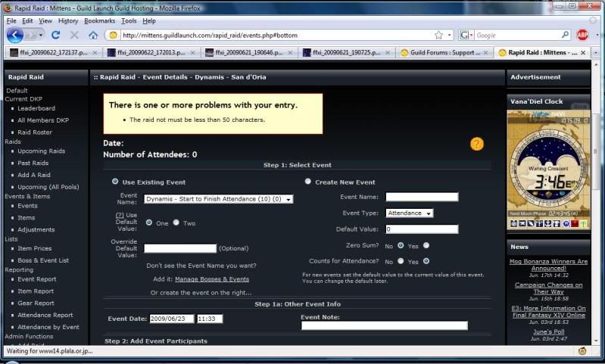
Task: Click the Override Default Value field
Action: pos(180,248)
